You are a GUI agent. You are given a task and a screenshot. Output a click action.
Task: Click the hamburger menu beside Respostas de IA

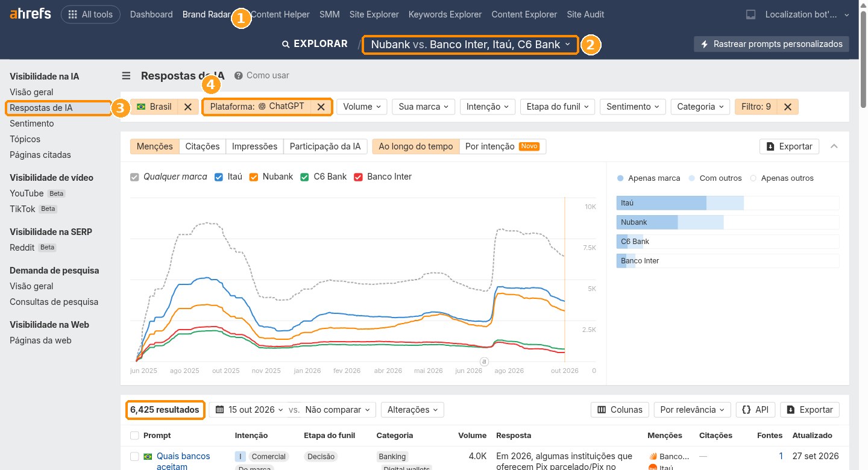pos(126,75)
